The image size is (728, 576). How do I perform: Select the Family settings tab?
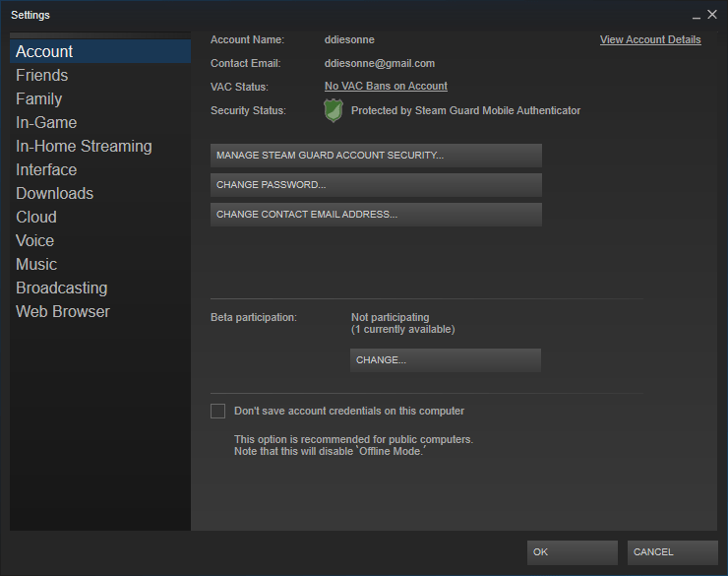[x=39, y=98]
